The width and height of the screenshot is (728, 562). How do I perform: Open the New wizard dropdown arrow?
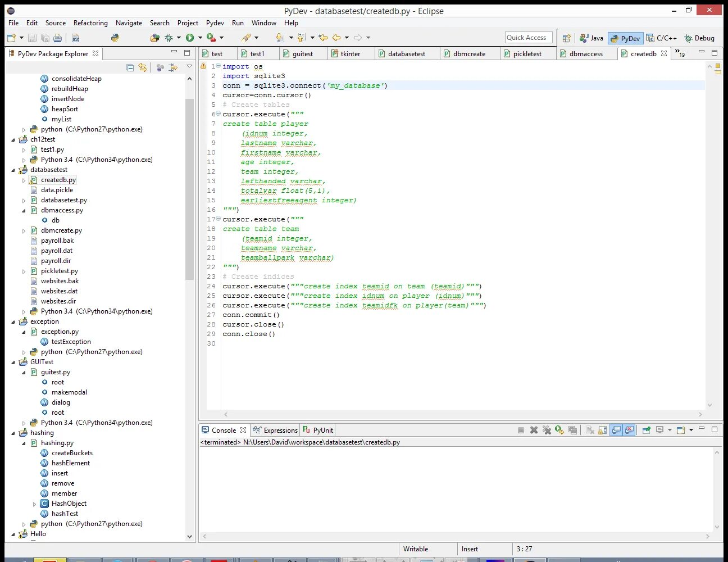(x=21, y=38)
